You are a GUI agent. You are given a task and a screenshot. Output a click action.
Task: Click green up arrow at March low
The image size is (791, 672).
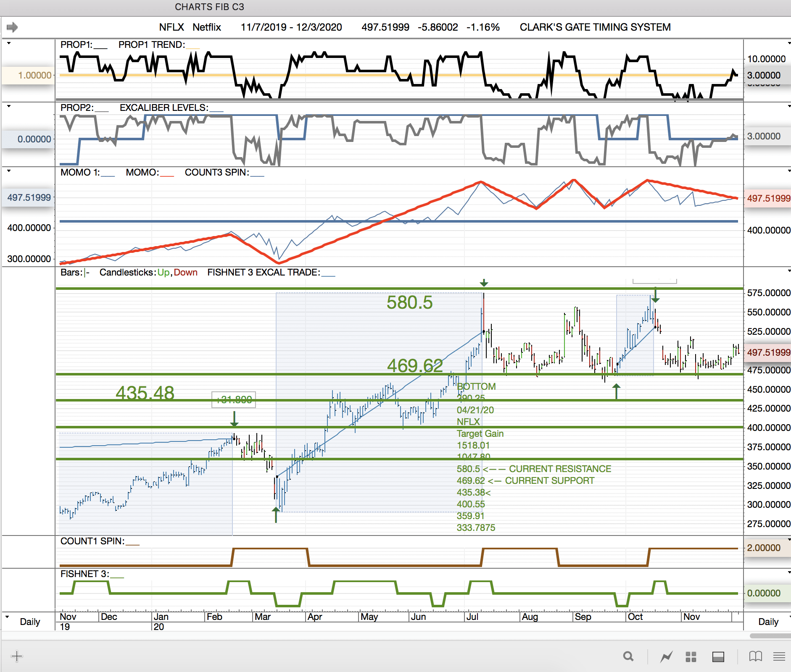(276, 514)
